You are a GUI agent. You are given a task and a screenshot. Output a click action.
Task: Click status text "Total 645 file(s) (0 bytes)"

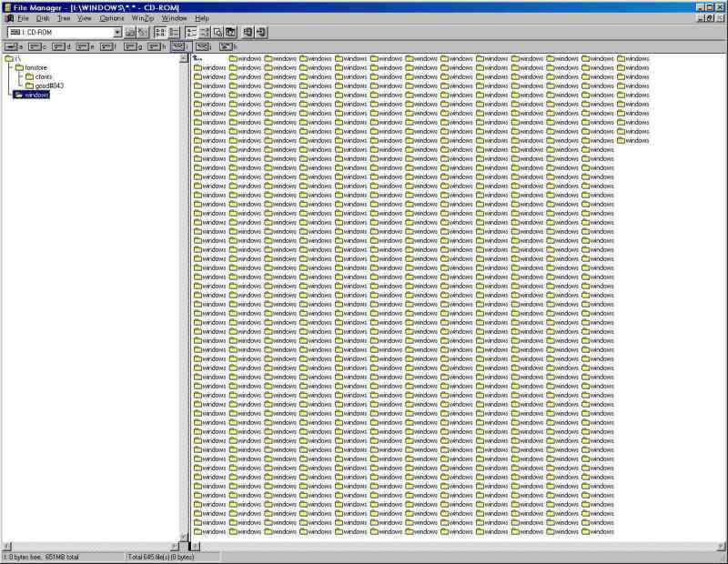tap(161, 557)
